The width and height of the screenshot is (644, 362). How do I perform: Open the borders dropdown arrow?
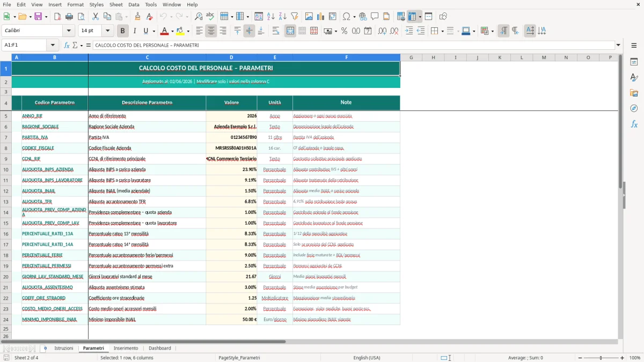click(x=442, y=31)
